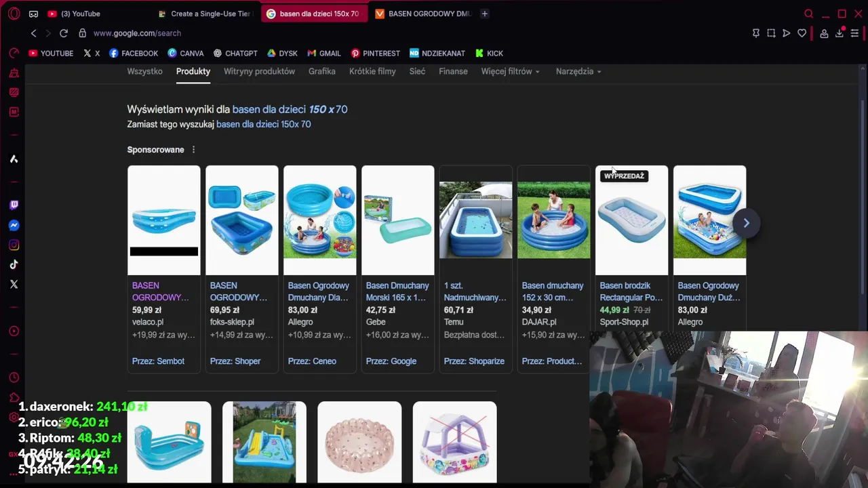Open the account profile icon in the toolbar
Viewport: 868px width, 488px height.
click(x=824, y=33)
